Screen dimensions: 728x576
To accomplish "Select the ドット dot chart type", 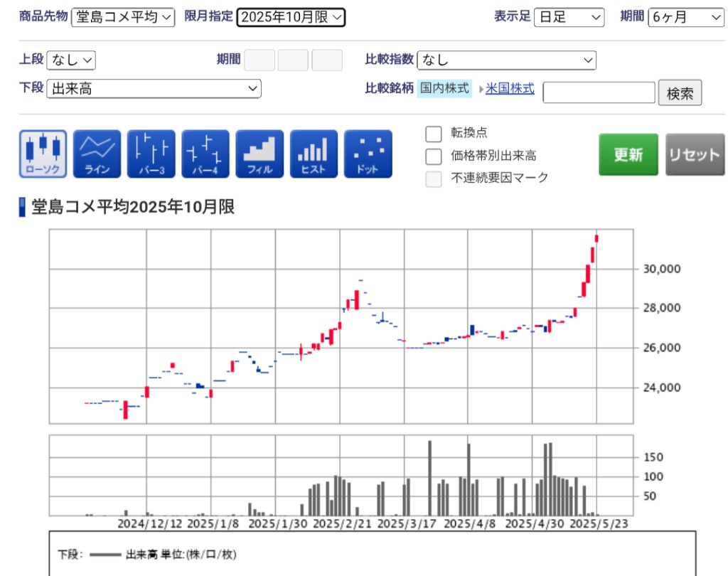I will (x=368, y=154).
